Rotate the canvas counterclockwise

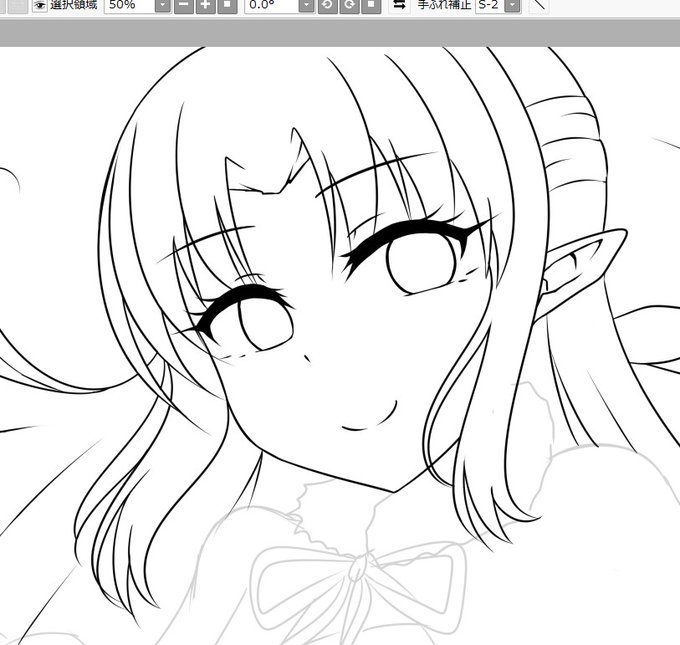[327, 6]
